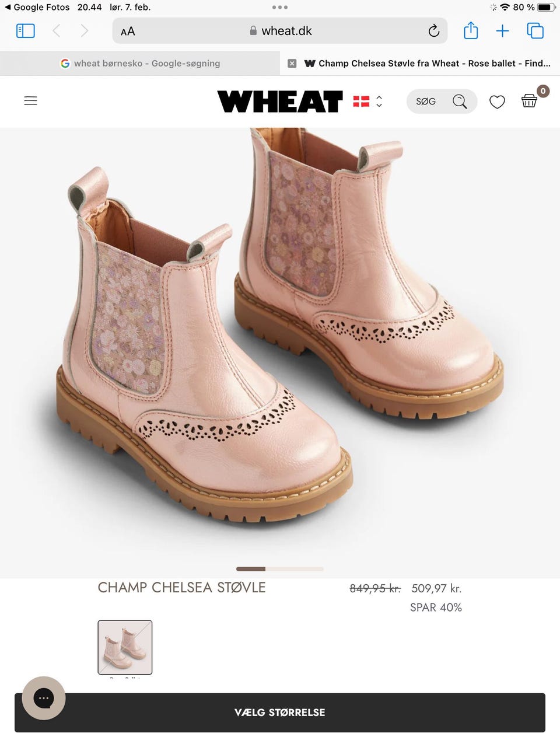The width and height of the screenshot is (560, 747).
Task: Click the WHEAT logo
Action: (x=280, y=102)
